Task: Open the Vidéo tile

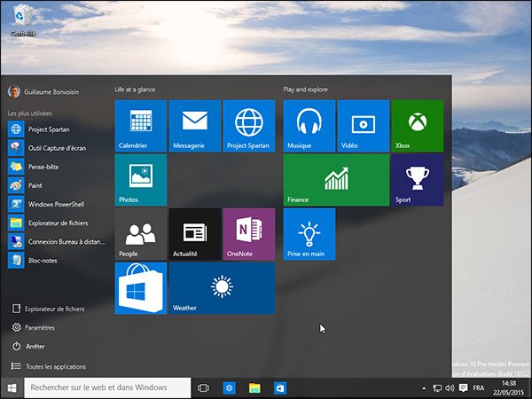Action: click(x=364, y=126)
